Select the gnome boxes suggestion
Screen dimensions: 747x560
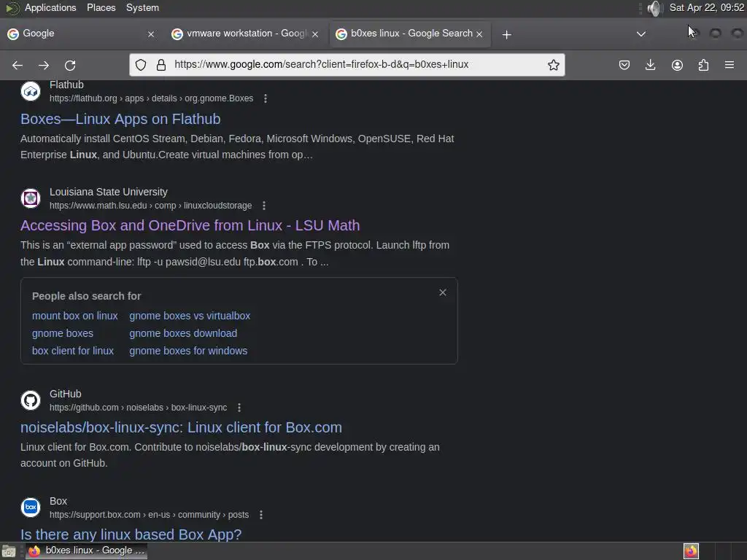pyautogui.click(x=63, y=333)
